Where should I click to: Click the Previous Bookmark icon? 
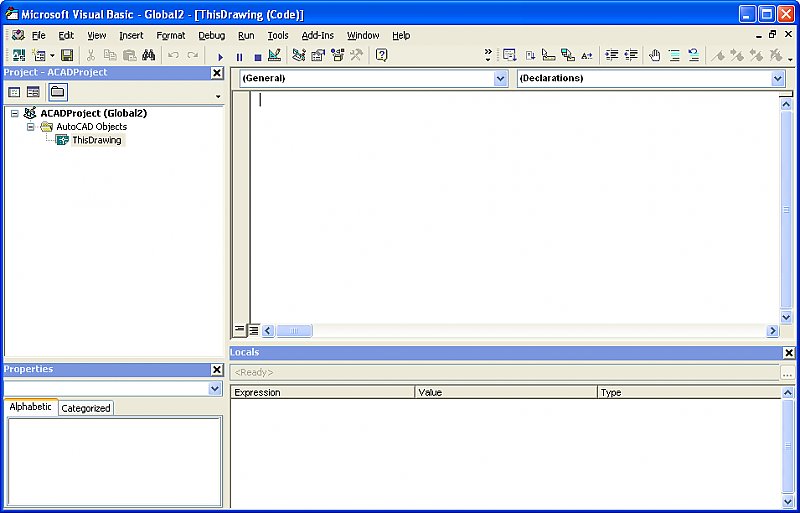[x=757, y=55]
